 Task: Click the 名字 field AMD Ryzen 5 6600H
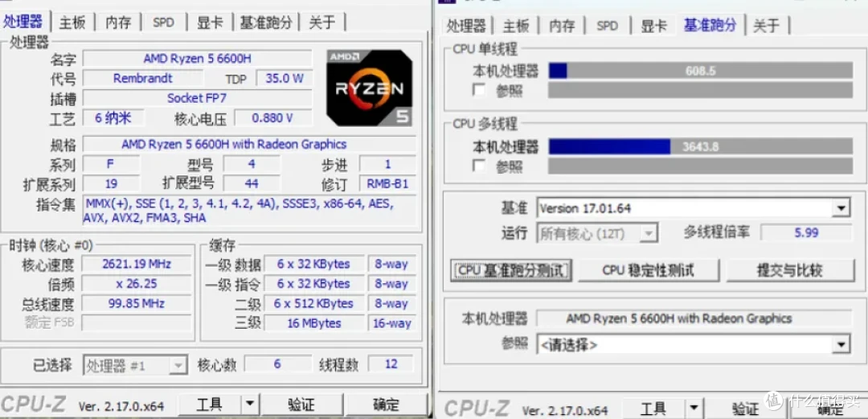pos(197,58)
